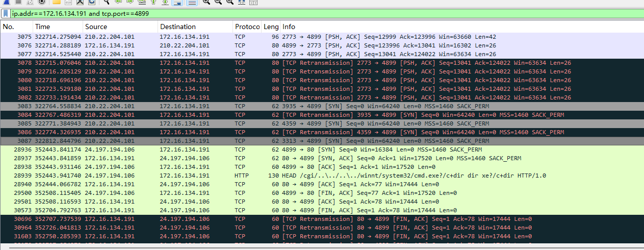Click the normal size zoom toolbar icon
This screenshot has width=644, height=250.
pyautogui.click(x=229, y=2)
